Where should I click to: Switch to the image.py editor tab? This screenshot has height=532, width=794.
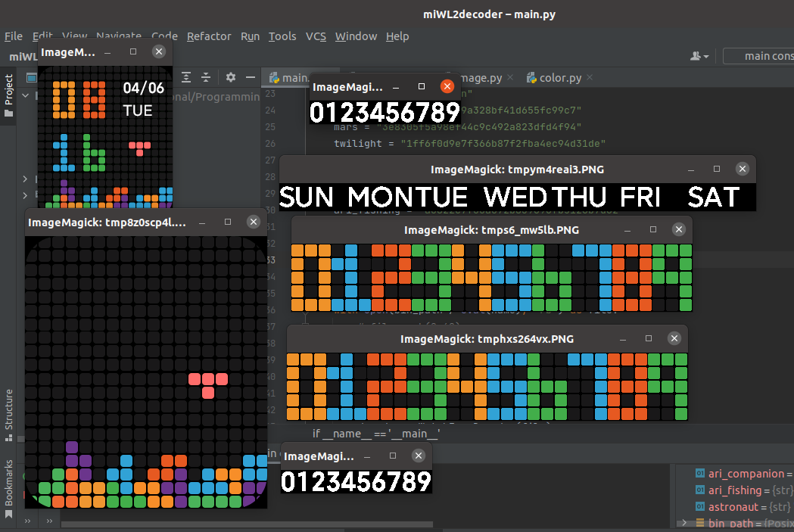481,77
